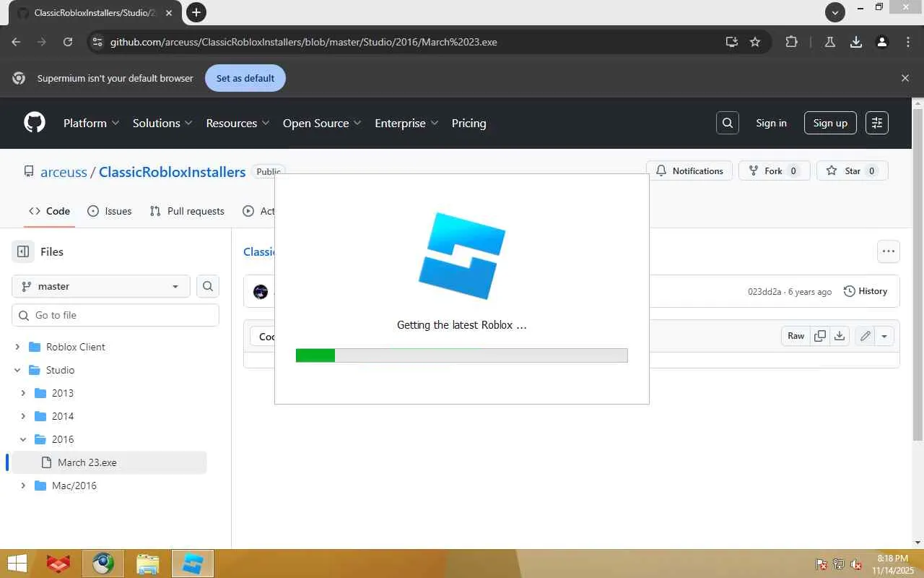Open the Windows Start button
924x578 pixels.
point(17,564)
